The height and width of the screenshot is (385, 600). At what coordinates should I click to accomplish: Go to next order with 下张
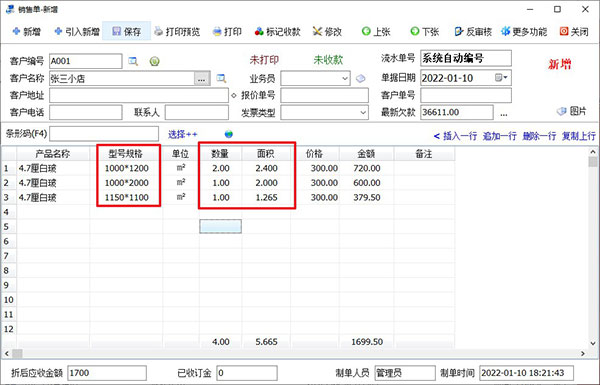[425, 31]
